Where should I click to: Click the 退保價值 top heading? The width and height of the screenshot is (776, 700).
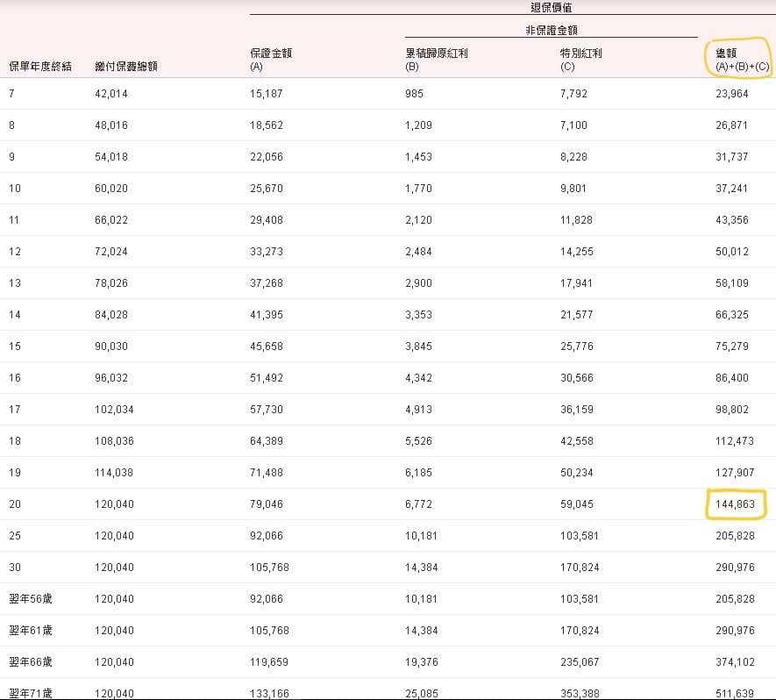(x=552, y=7)
